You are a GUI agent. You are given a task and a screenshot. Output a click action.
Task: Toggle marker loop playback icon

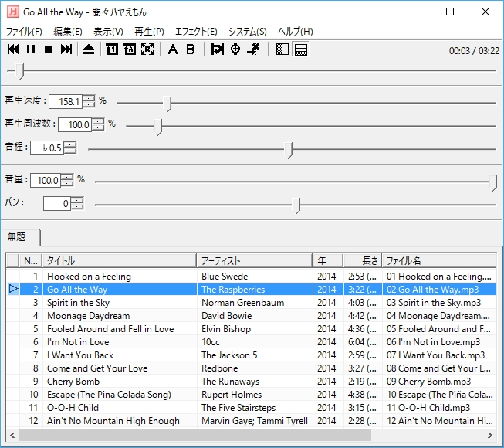[x=218, y=49]
